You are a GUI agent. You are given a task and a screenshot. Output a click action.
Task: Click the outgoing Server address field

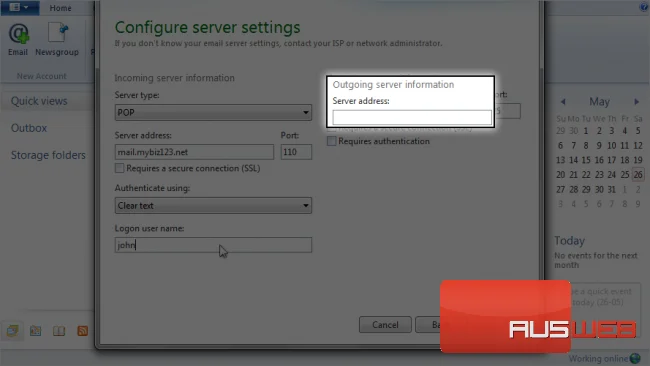(412, 117)
